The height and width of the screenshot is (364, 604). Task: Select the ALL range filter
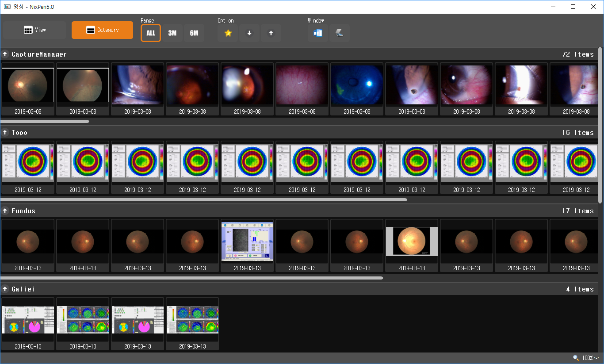tap(151, 33)
